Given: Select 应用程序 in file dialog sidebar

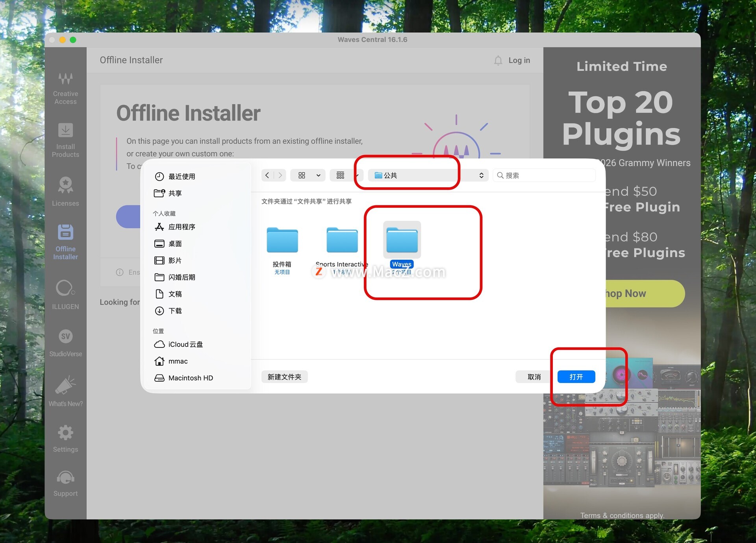Looking at the screenshot, I should pos(182,227).
